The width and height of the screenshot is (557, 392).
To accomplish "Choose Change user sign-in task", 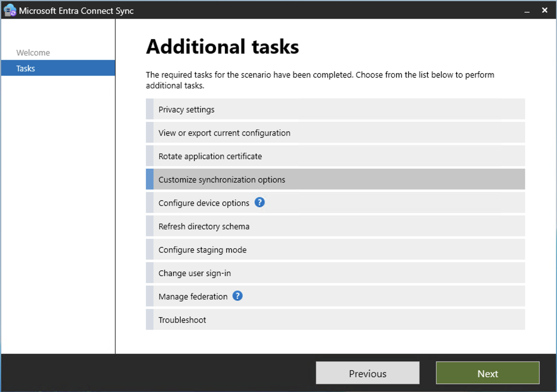I will [335, 273].
